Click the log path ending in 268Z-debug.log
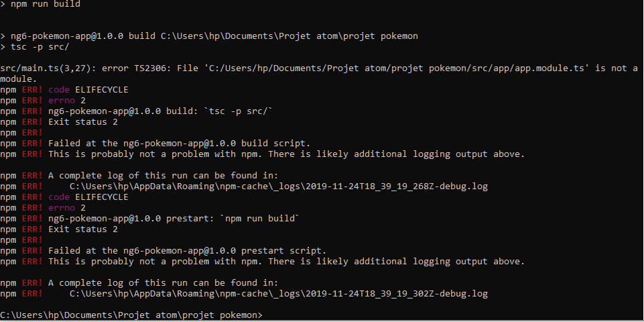Viewport: 644px width, 322px height. tap(278, 186)
